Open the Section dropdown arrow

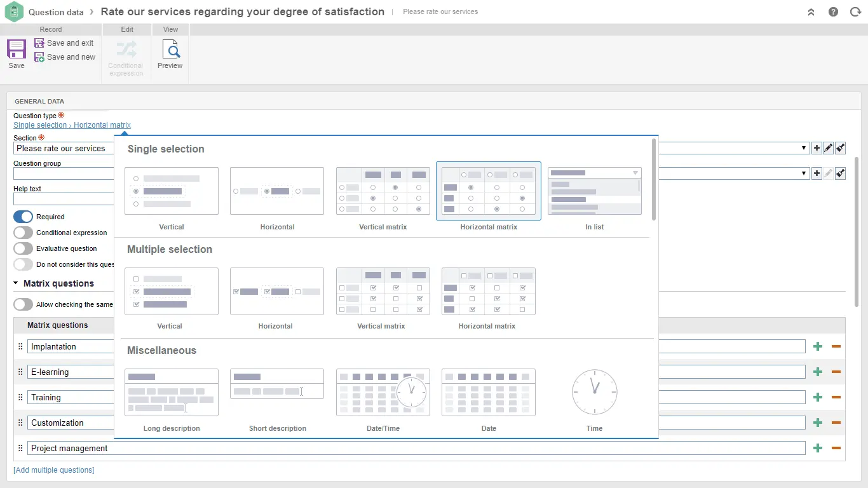click(x=804, y=148)
